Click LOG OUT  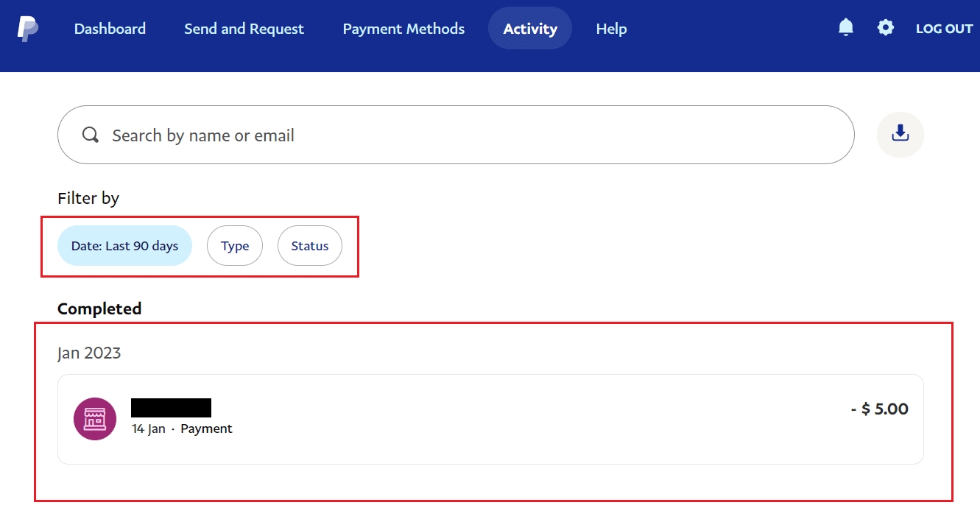click(944, 29)
